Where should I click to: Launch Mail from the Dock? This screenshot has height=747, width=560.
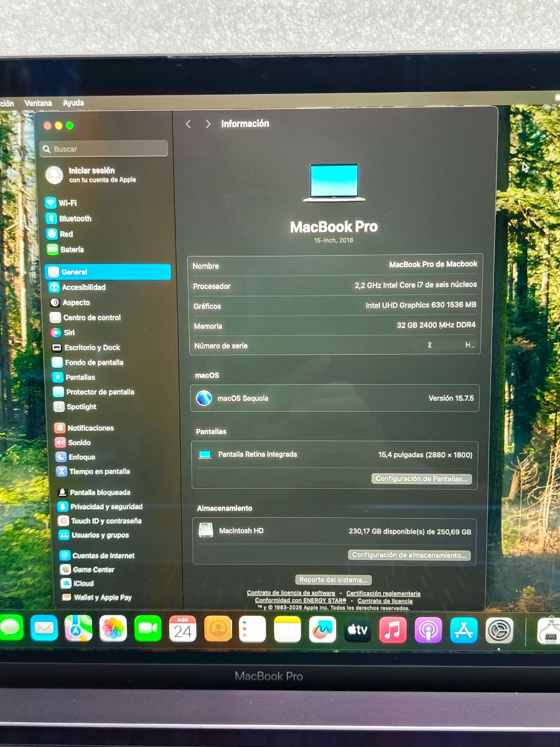(x=44, y=628)
